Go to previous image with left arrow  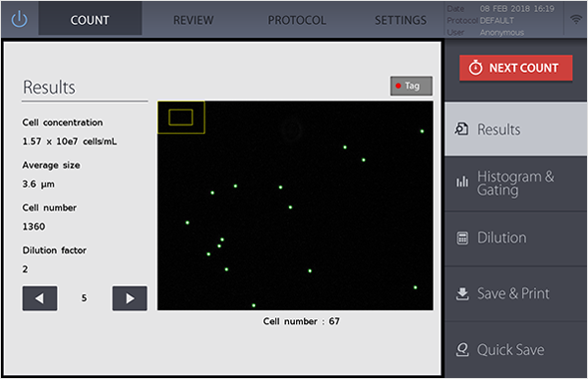[x=40, y=298]
